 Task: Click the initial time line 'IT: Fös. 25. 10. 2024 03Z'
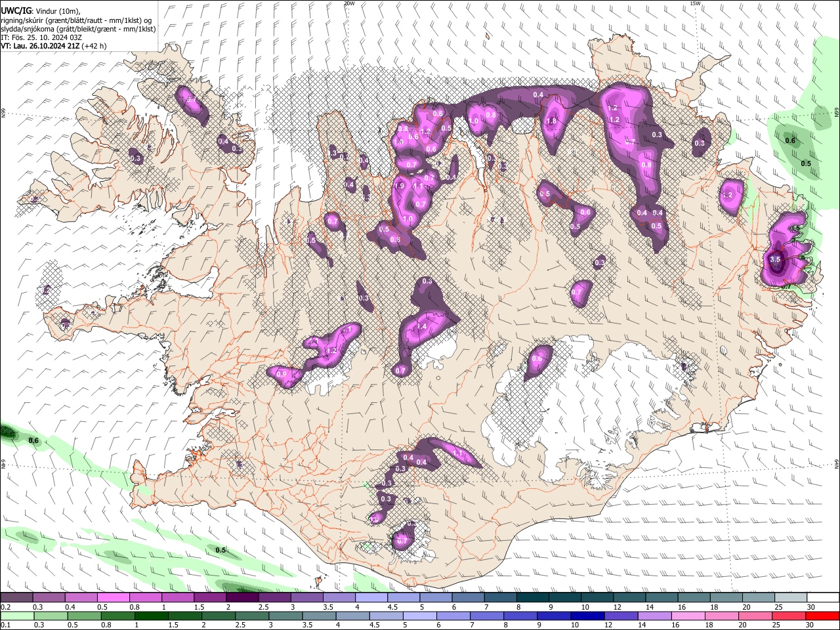pyautogui.click(x=41, y=37)
